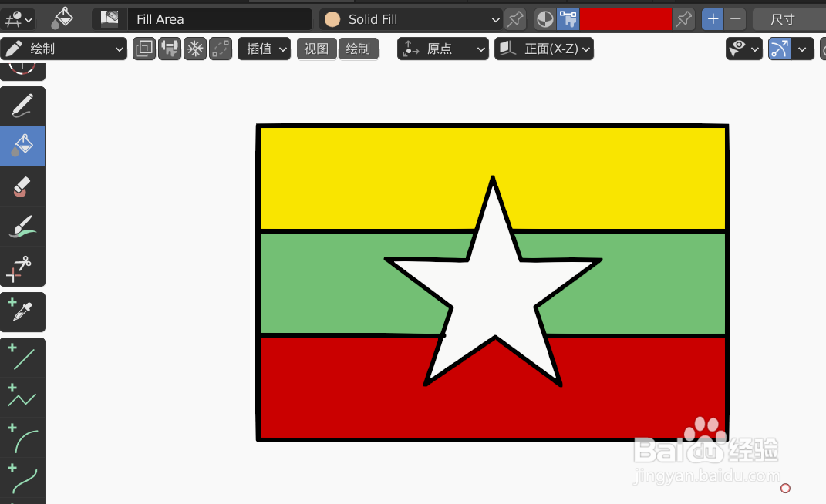
Task: Select the Cutter scissors tool
Action: pos(22,267)
